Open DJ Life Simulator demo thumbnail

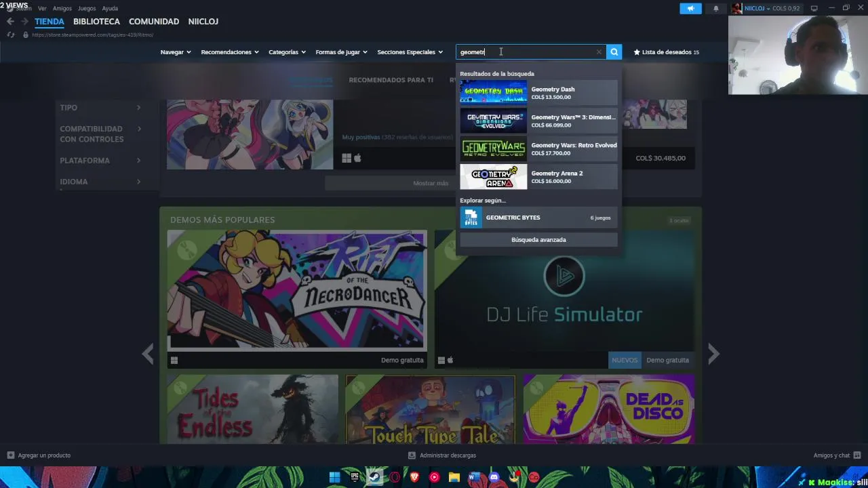[x=564, y=290]
